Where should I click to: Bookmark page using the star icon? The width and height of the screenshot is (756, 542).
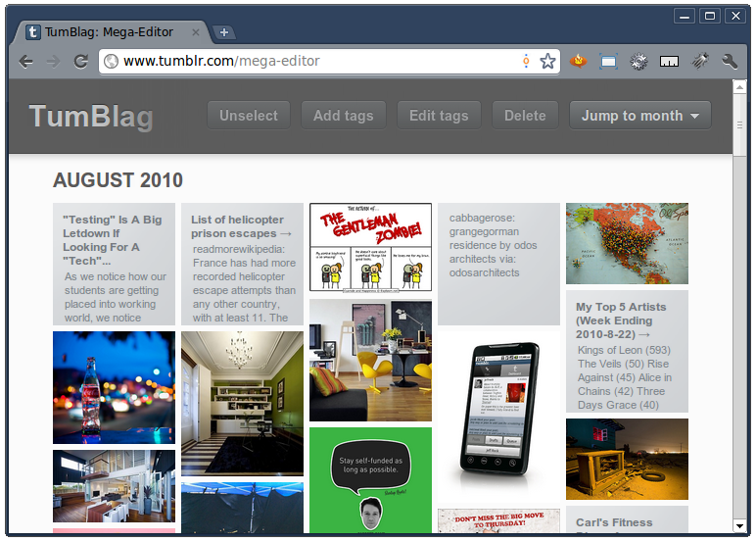click(547, 61)
